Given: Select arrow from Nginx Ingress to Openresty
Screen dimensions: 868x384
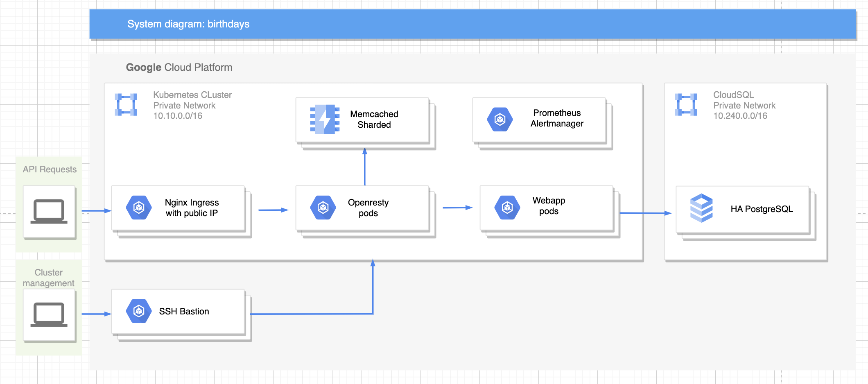Looking at the screenshot, I should [274, 210].
